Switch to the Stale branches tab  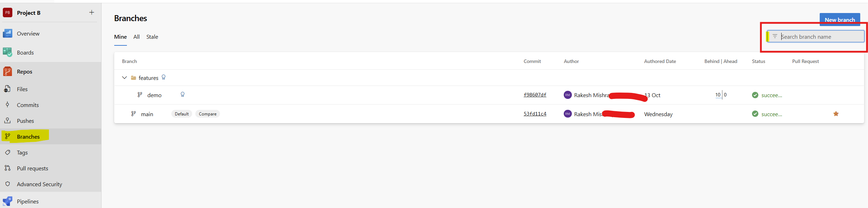152,37
